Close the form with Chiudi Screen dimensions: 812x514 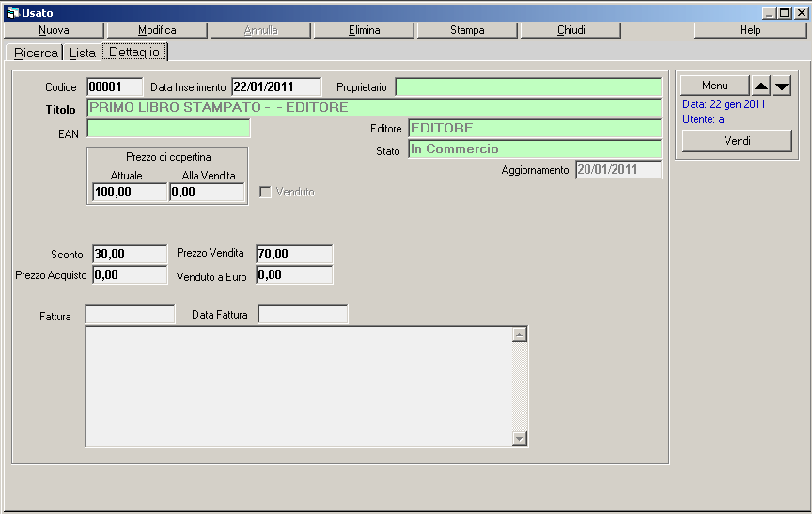pos(570,30)
